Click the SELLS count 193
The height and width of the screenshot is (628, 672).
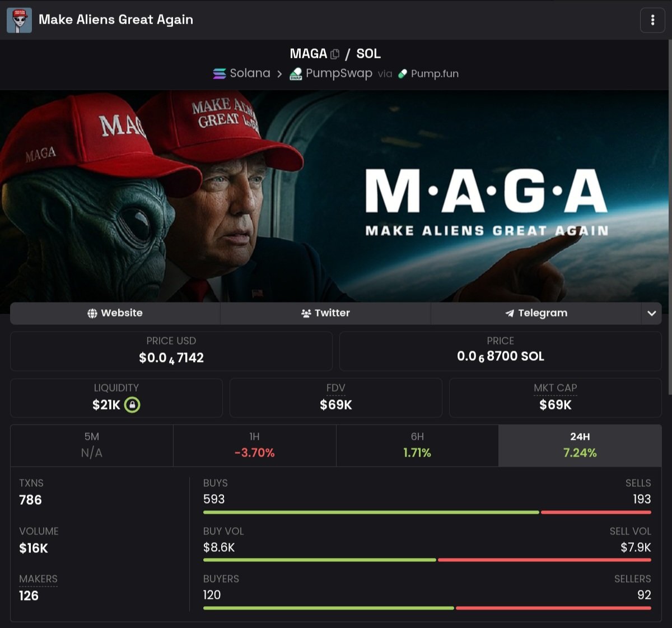642,499
